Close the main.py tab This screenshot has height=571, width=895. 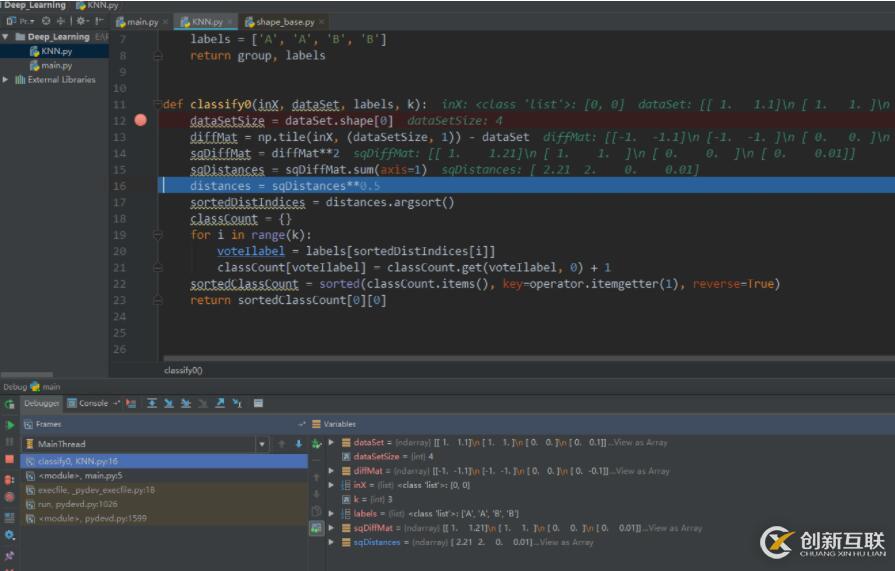point(166,22)
